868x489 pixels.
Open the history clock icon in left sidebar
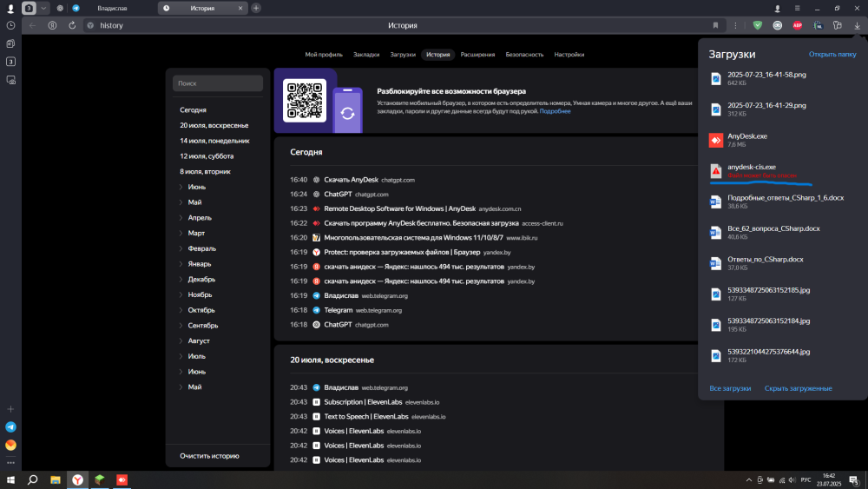click(10, 25)
